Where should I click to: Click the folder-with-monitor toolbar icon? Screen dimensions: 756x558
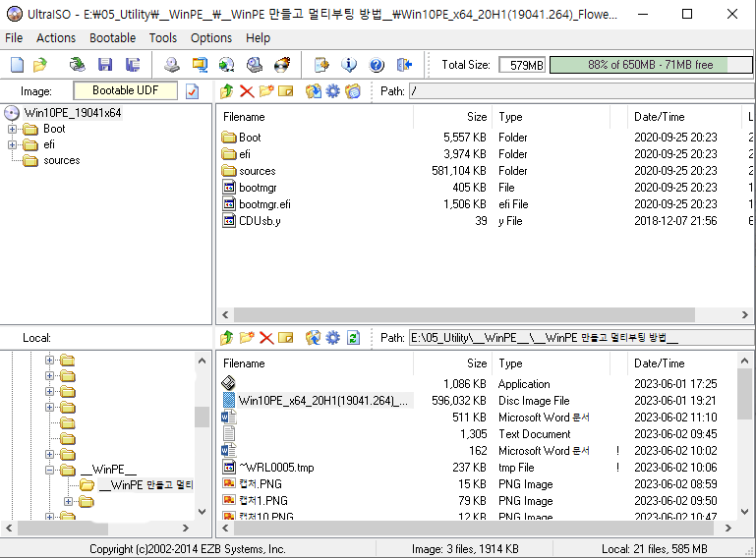pos(200,65)
